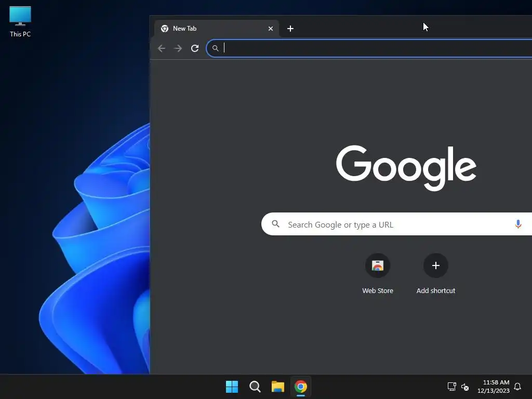This screenshot has width=532, height=399.
Task: Click magnifier icon in Google search box
Action: click(x=275, y=224)
